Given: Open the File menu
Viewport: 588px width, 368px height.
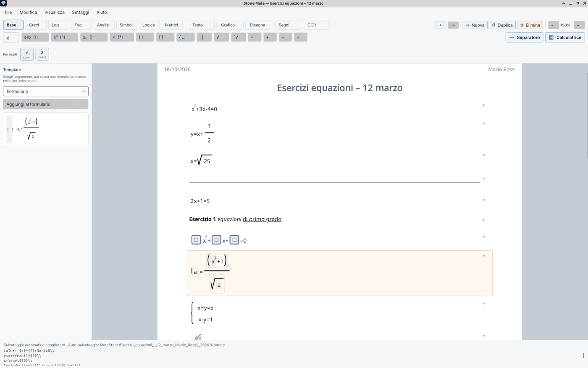Looking at the screenshot, I should coord(8,12).
